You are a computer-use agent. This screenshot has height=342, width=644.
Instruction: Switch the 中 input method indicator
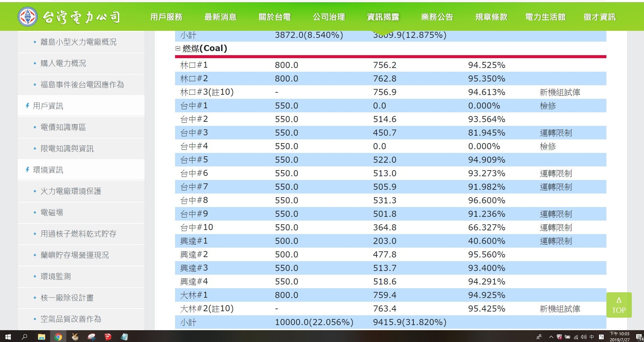(x=592, y=337)
